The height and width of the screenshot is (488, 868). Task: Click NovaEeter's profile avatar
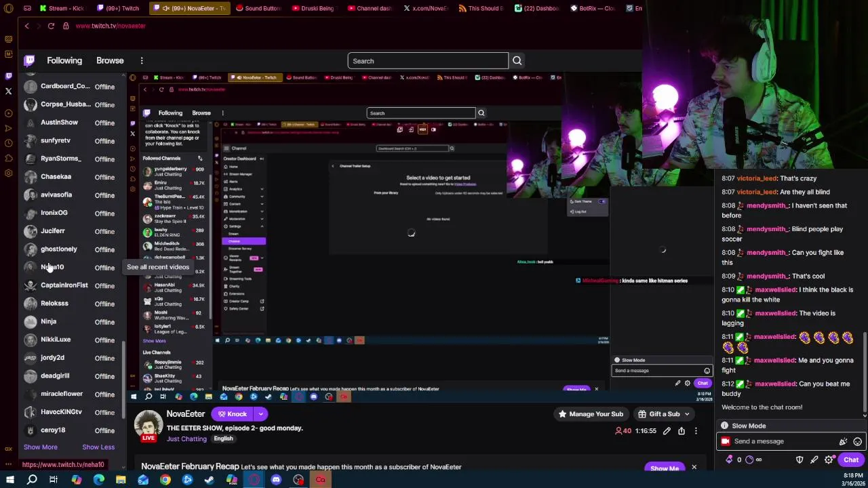click(x=149, y=426)
